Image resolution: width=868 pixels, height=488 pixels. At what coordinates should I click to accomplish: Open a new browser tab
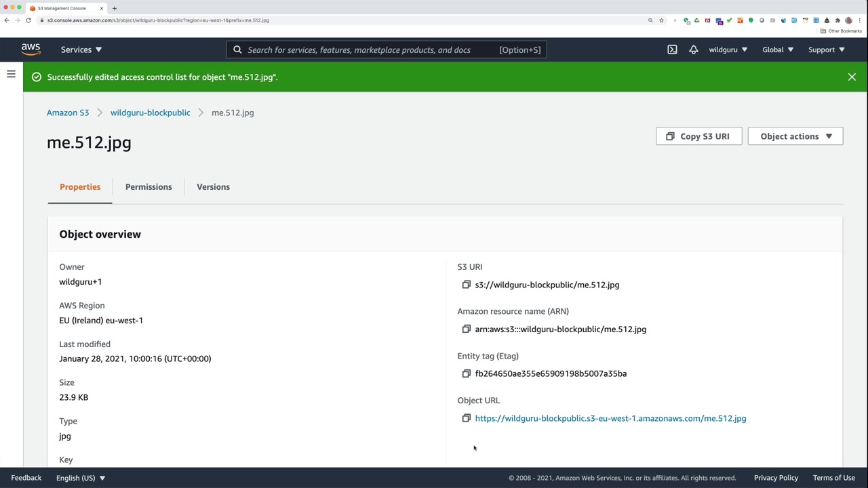point(114,8)
